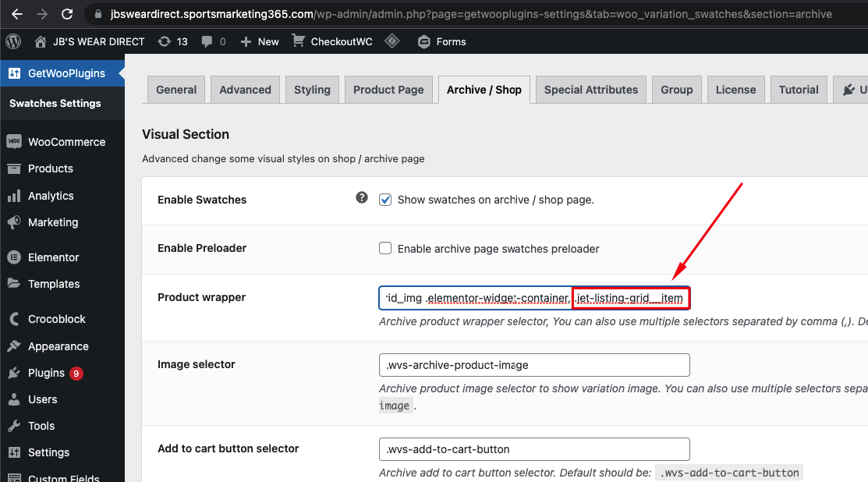Click the Analytics bar chart icon

pos(14,195)
